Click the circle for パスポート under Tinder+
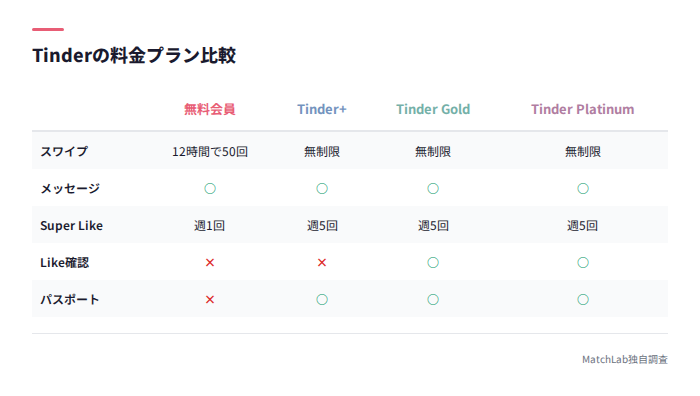 (x=322, y=300)
